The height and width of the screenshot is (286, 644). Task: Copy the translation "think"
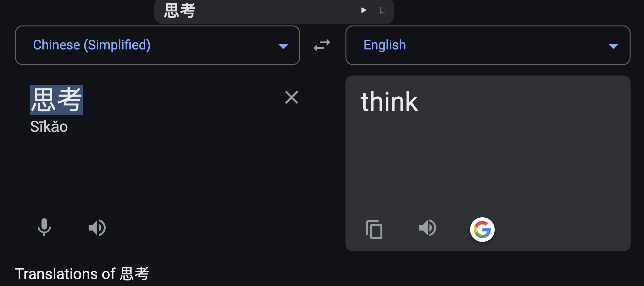374,229
